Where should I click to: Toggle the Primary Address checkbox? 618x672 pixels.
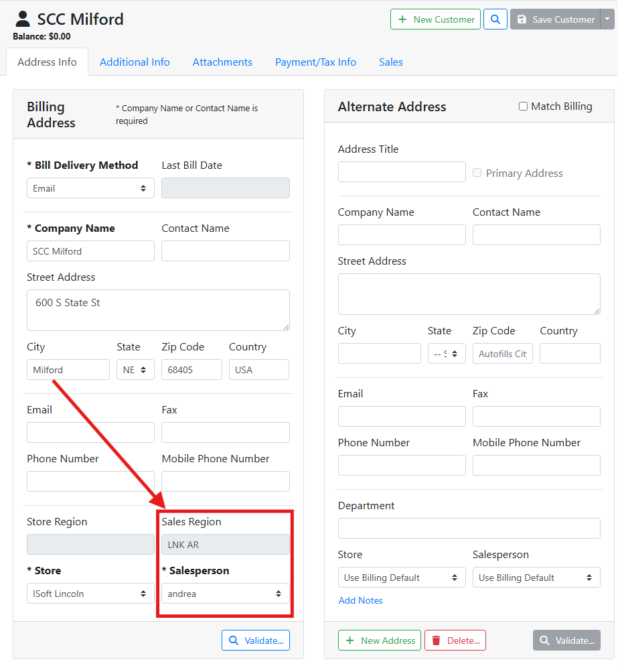477,173
